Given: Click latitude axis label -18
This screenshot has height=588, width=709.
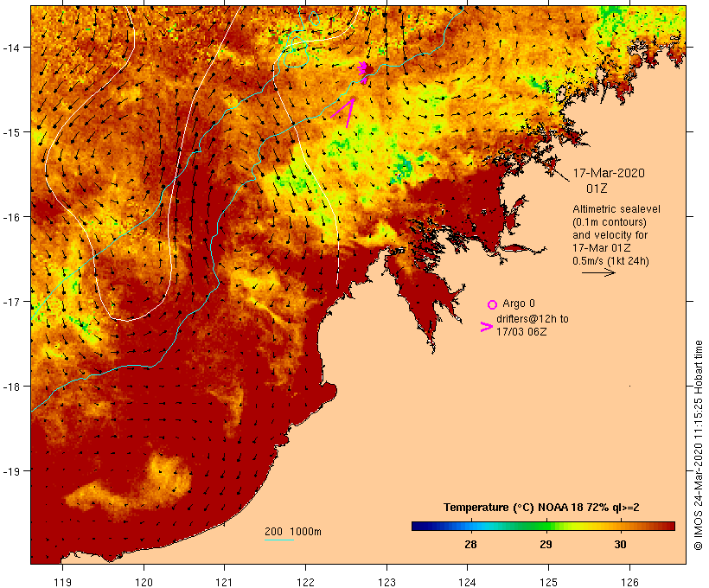Looking at the screenshot, I should pos(10,387).
